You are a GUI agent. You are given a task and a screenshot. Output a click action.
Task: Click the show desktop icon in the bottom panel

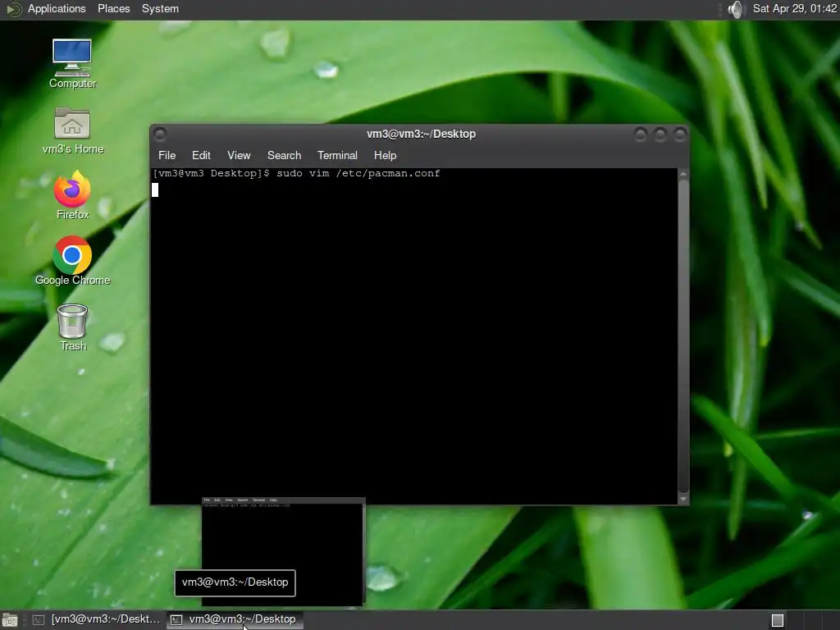tap(10, 620)
